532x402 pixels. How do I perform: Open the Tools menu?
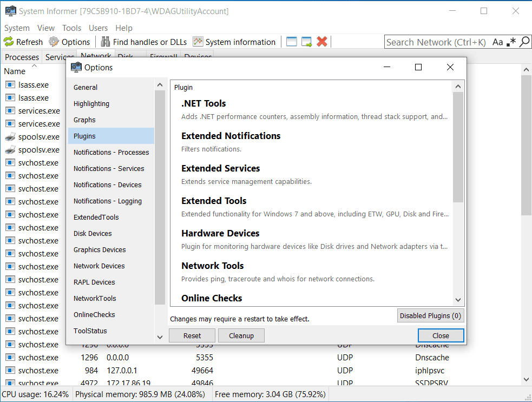pyautogui.click(x=71, y=28)
